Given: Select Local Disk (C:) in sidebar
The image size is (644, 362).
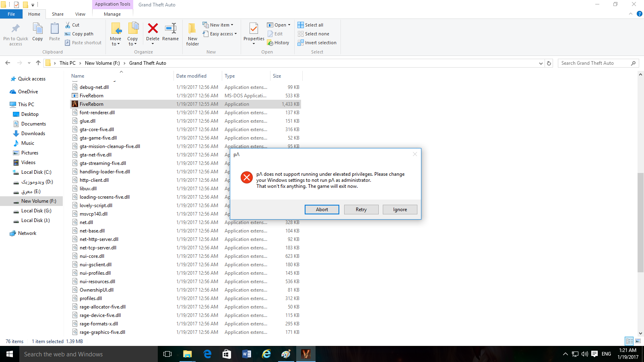Looking at the screenshot, I should pos(36,172).
